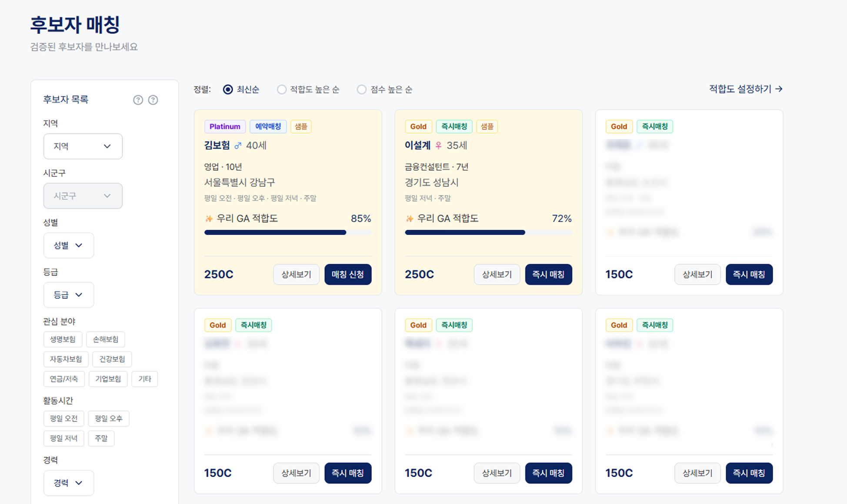Viewport: 847px width, 504px height.
Task: Click the 샘플 badge on 김보험 card
Action: coord(300,126)
